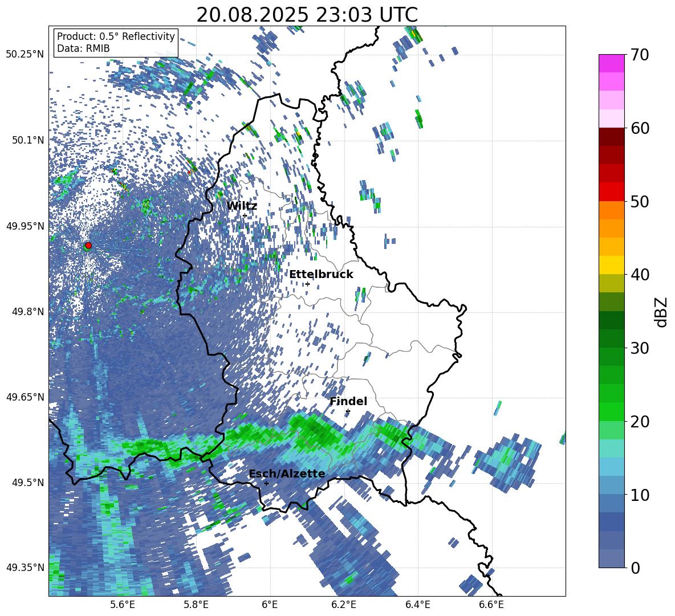Click the cross marker below Ettelbruck
Screen dimensions: 675x616
pyautogui.click(x=307, y=284)
